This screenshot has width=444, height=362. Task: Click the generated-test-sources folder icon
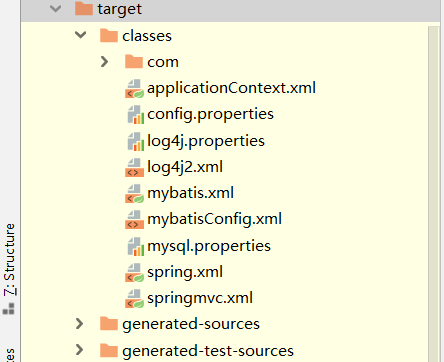[109, 350]
